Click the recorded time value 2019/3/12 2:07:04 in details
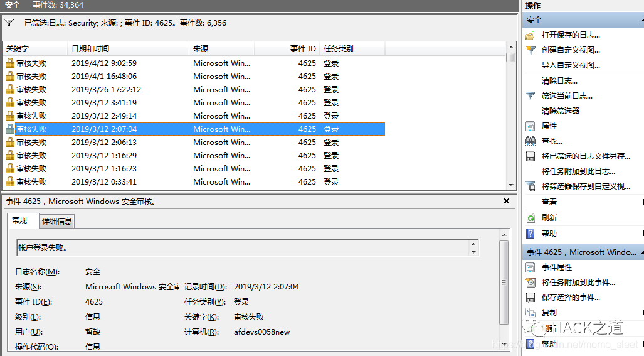 267,287
